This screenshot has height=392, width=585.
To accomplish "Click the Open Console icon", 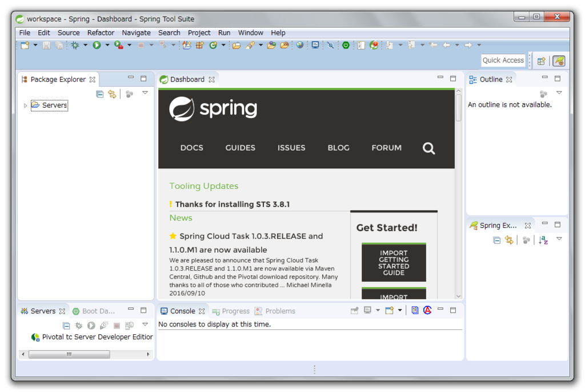I will point(389,310).
